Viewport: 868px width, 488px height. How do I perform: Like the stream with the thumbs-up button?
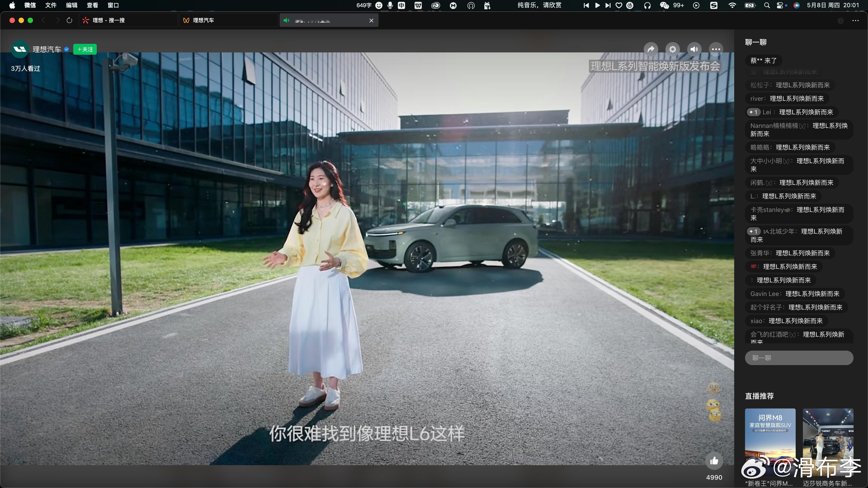pyautogui.click(x=714, y=461)
